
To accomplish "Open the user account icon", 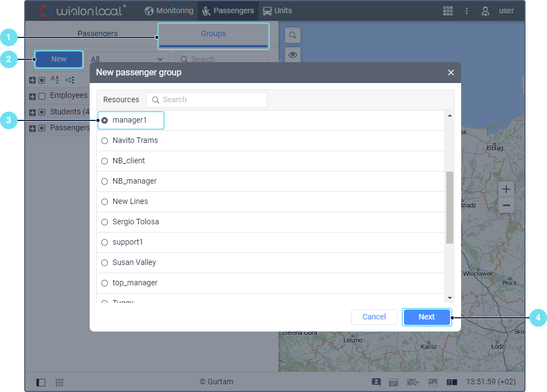I will tap(485, 11).
